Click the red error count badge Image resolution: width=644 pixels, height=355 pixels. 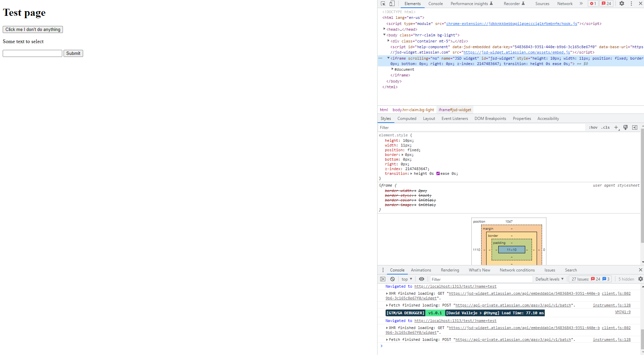tap(593, 4)
